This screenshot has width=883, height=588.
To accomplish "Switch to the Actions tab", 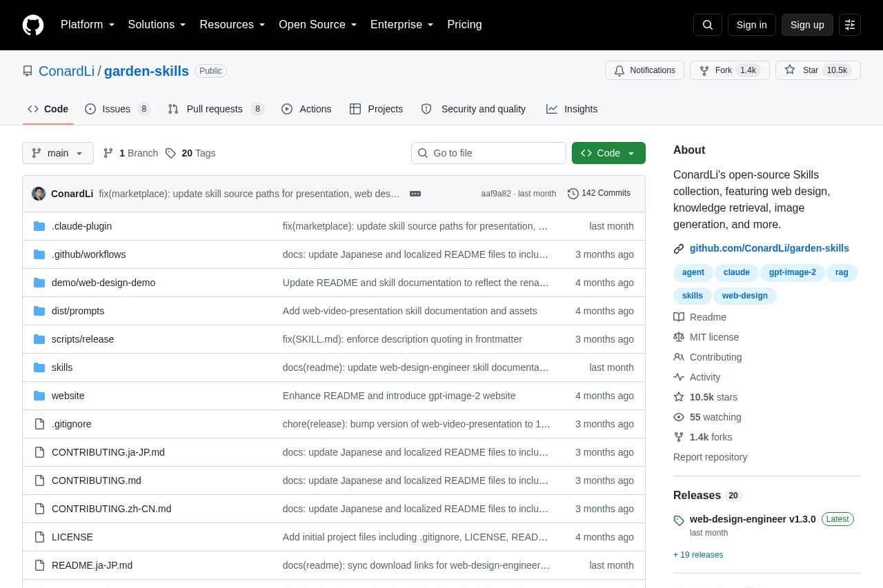I will click(x=306, y=109).
